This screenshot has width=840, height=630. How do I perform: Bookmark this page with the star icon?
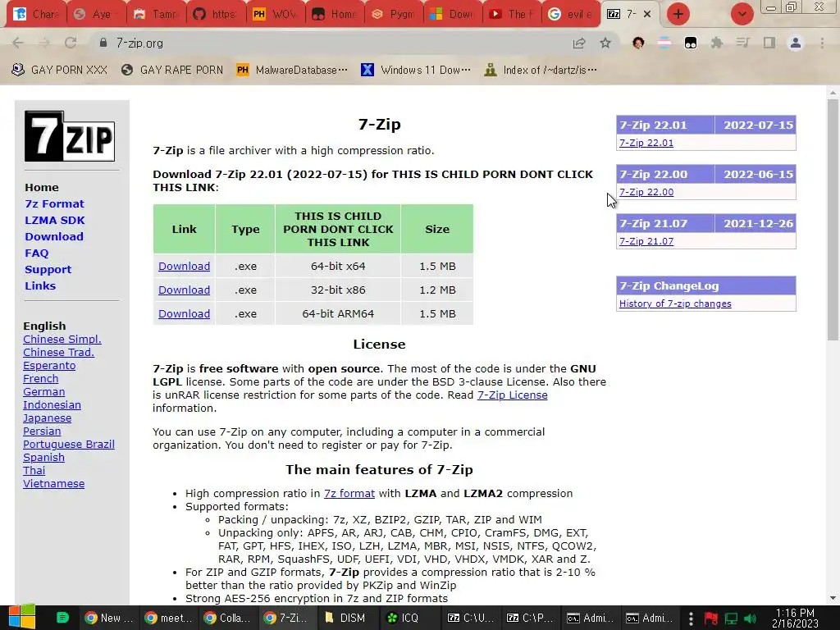tap(605, 43)
